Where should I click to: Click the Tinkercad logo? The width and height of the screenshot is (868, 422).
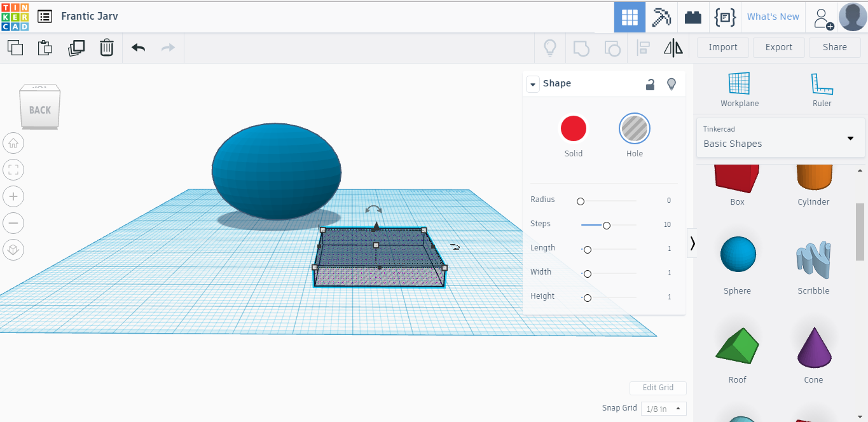15,17
